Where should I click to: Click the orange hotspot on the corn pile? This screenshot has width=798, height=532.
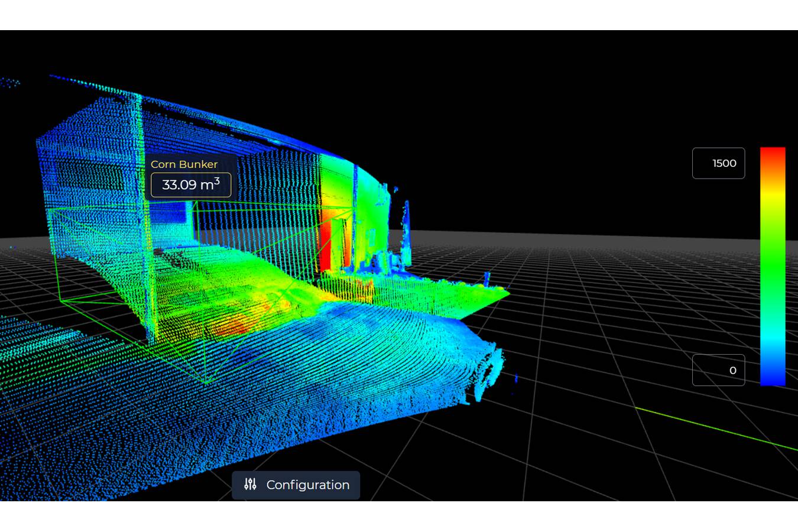(x=233, y=325)
